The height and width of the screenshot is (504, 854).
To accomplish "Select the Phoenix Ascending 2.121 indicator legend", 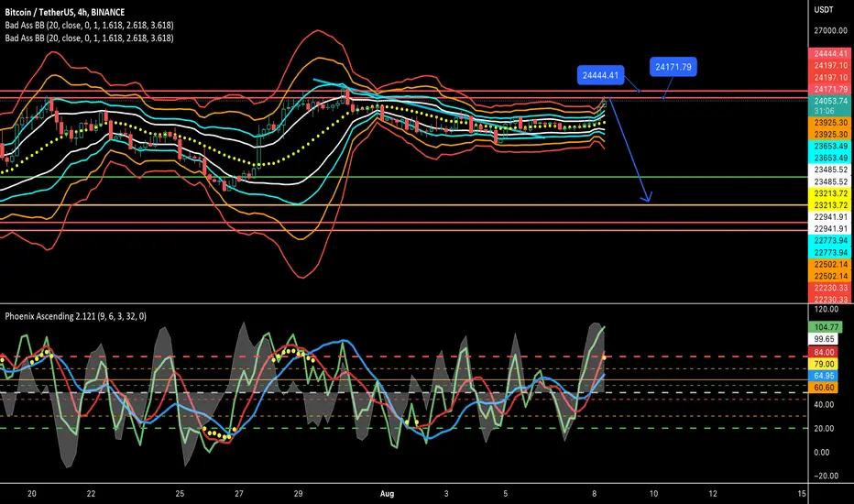I will tap(76, 316).
